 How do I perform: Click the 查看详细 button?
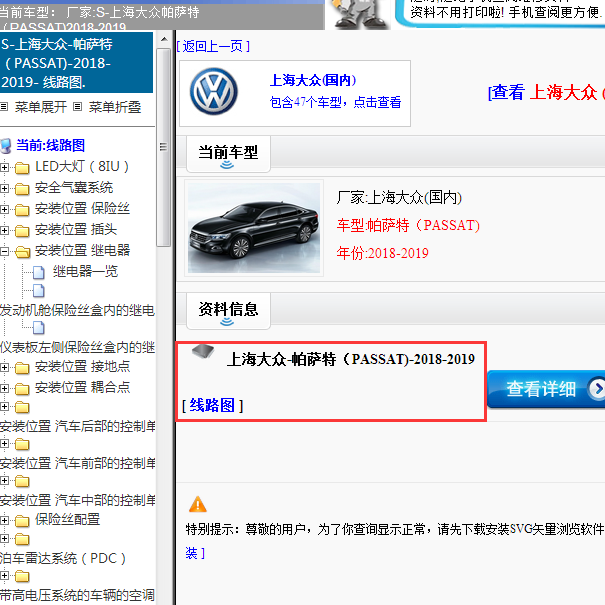546,389
